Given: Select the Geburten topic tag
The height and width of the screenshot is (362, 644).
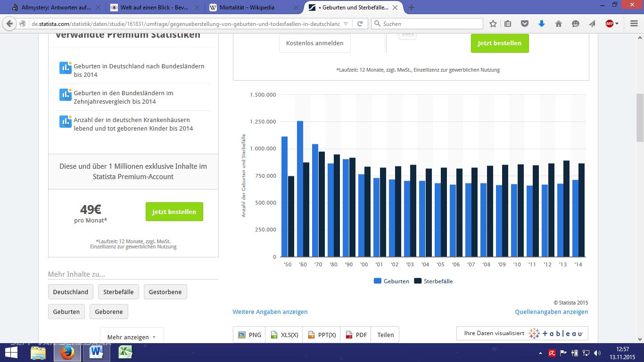Looking at the screenshot, I should tap(66, 312).
